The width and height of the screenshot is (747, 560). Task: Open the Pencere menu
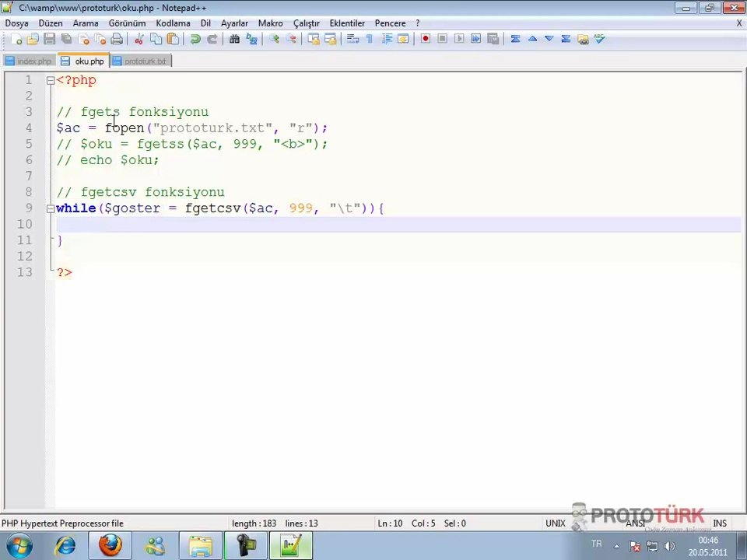coord(390,23)
